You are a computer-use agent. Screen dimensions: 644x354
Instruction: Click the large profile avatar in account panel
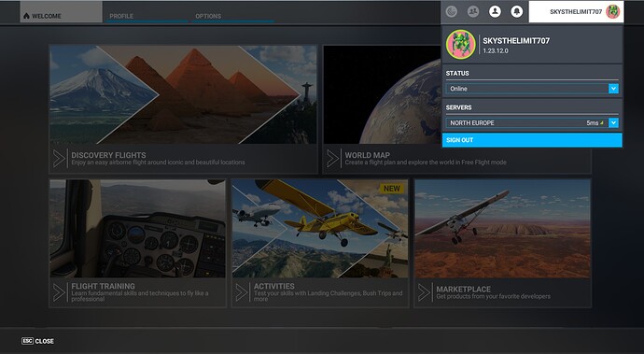coord(461,45)
